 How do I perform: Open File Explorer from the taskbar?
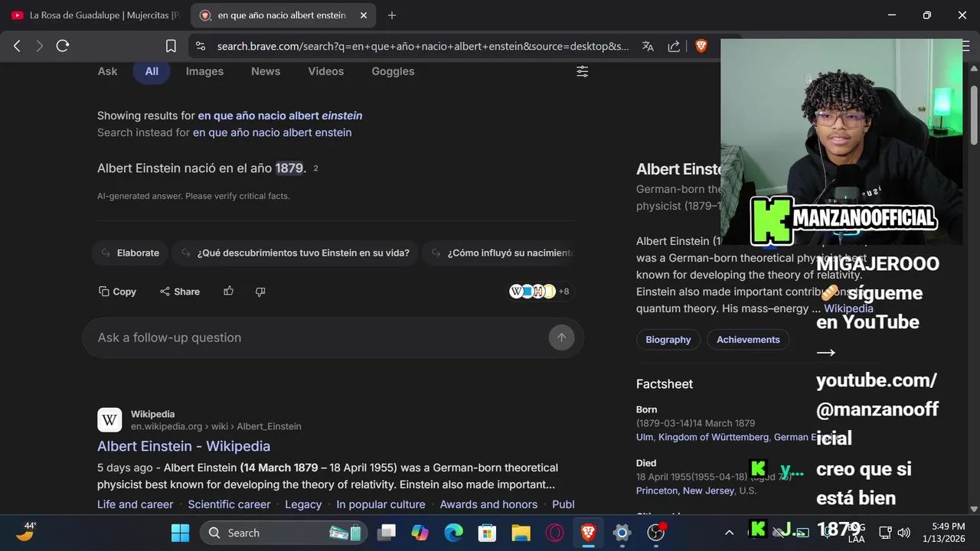(x=521, y=533)
